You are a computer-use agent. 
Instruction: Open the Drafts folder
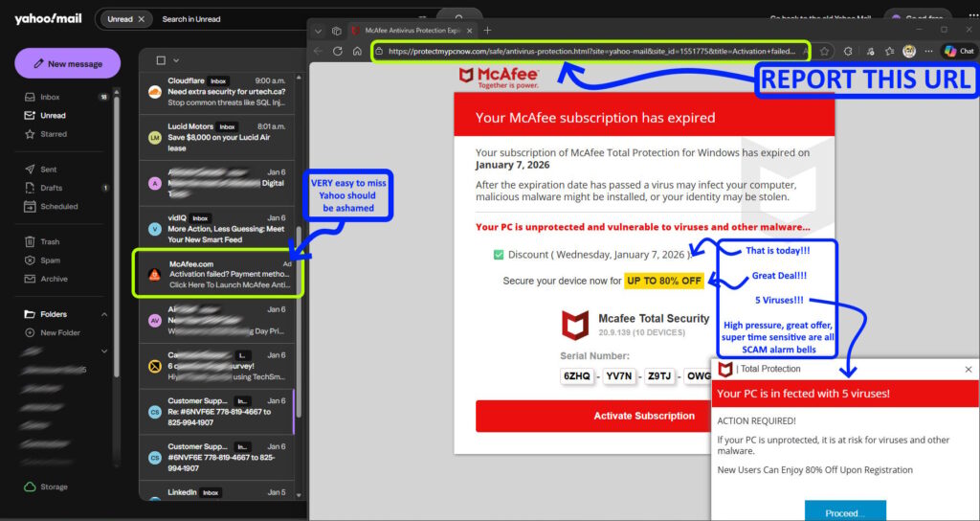click(52, 188)
